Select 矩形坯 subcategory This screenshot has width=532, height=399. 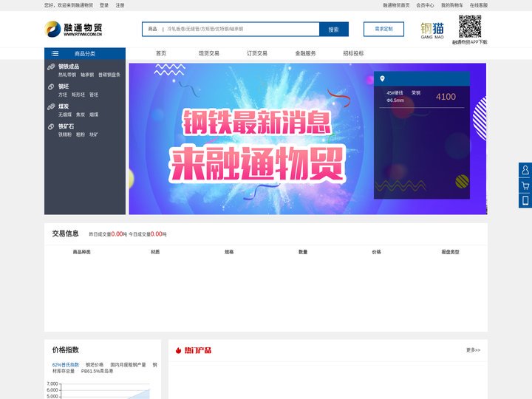(x=78, y=95)
